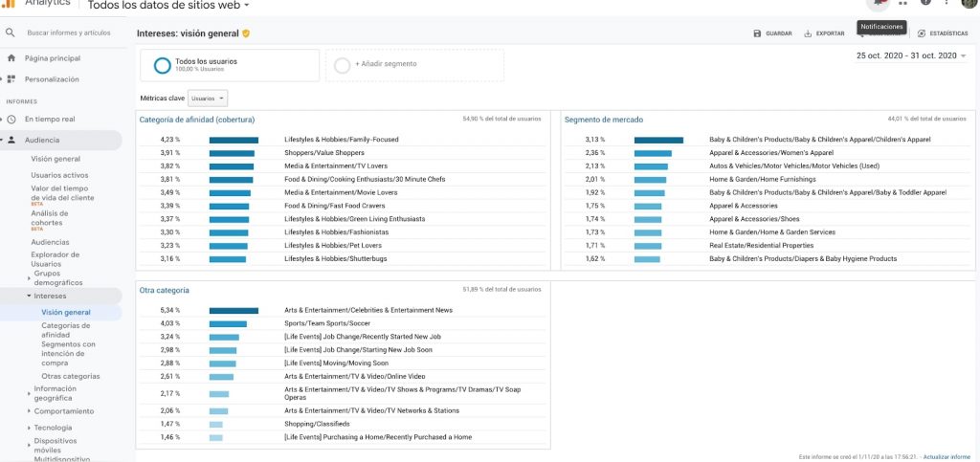Screen dimensions: 980x462
Task: Open Otra categoría heading link
Action: pyautogui.click(x=164, y=291)
